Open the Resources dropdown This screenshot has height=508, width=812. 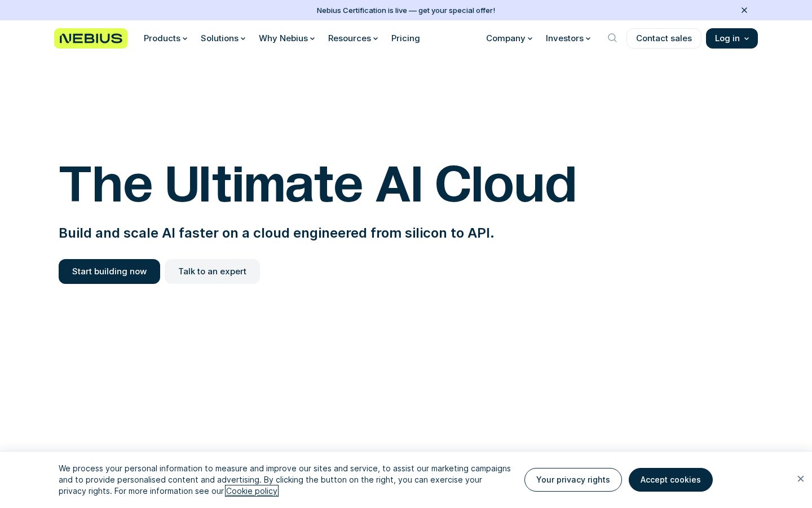tap(353, 38)
